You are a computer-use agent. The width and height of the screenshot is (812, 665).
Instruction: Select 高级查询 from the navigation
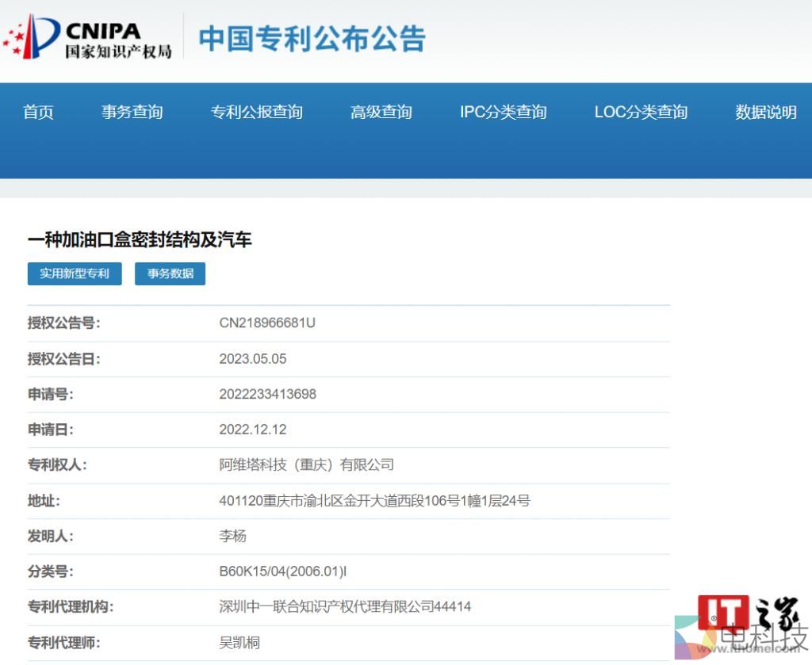tap(381, 113)
